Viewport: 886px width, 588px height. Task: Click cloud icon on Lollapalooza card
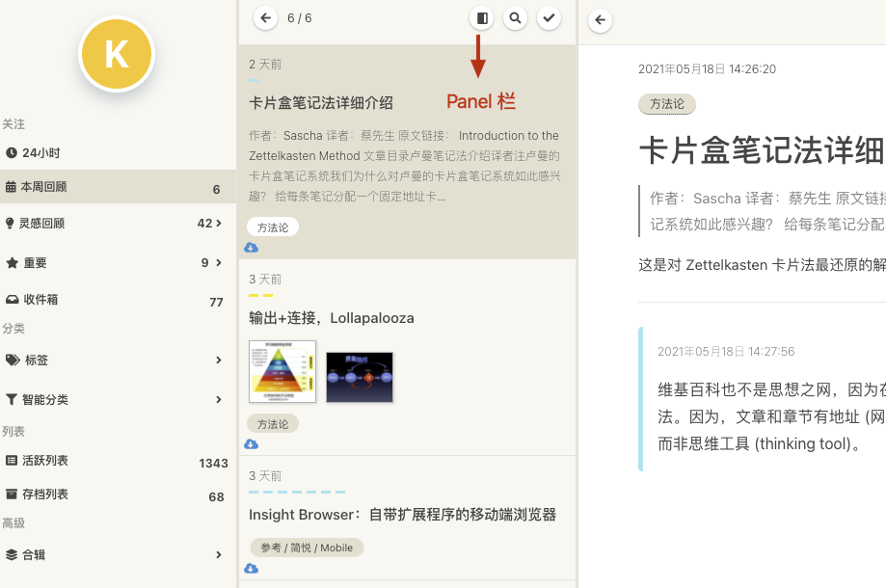[252, 444]
